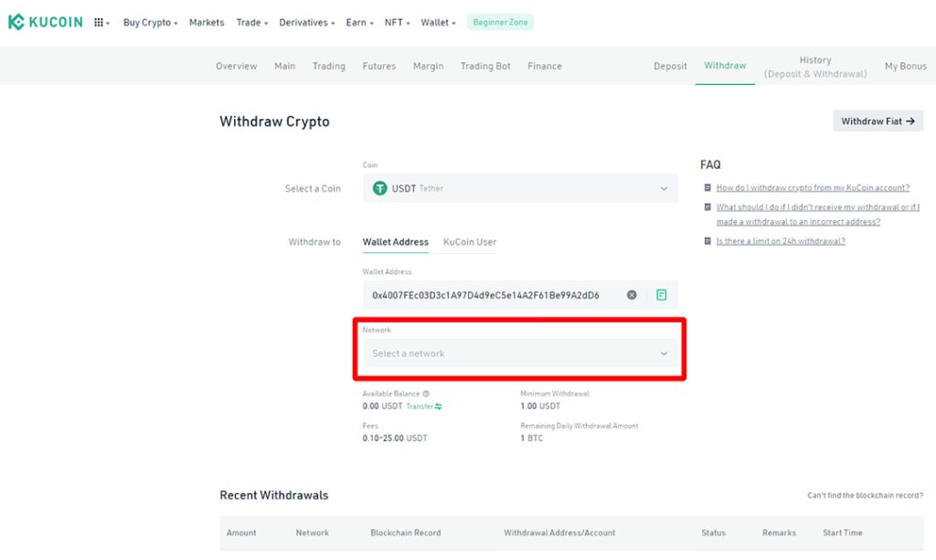Open History (Deposit & Withdrawal) tab

(815, 67)
